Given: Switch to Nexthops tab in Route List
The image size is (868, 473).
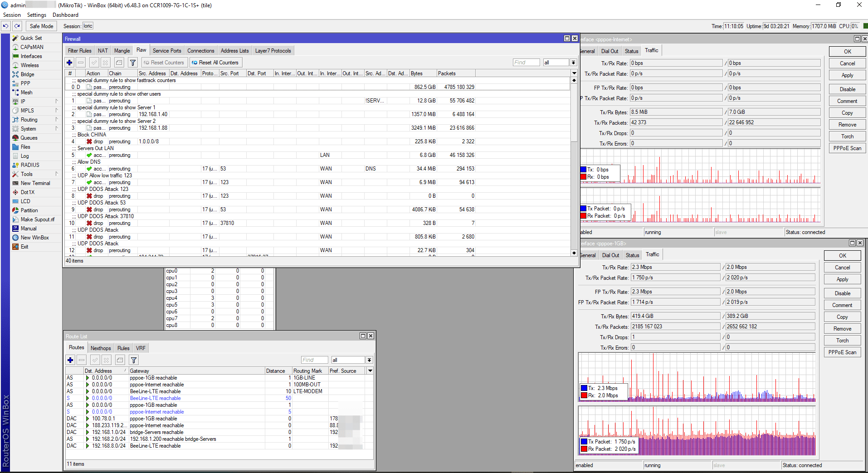Looking at the screenshot, I should click(x=101, y=348).
